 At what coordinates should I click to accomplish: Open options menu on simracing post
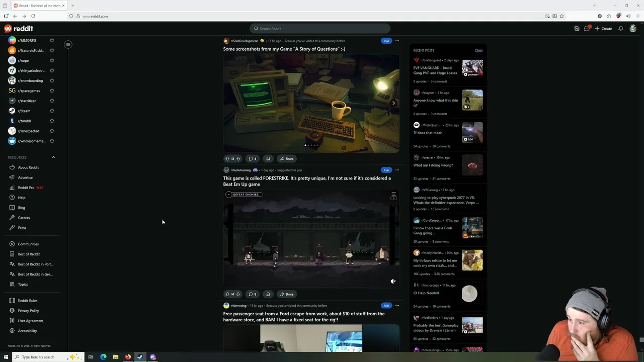click(397, 306)
